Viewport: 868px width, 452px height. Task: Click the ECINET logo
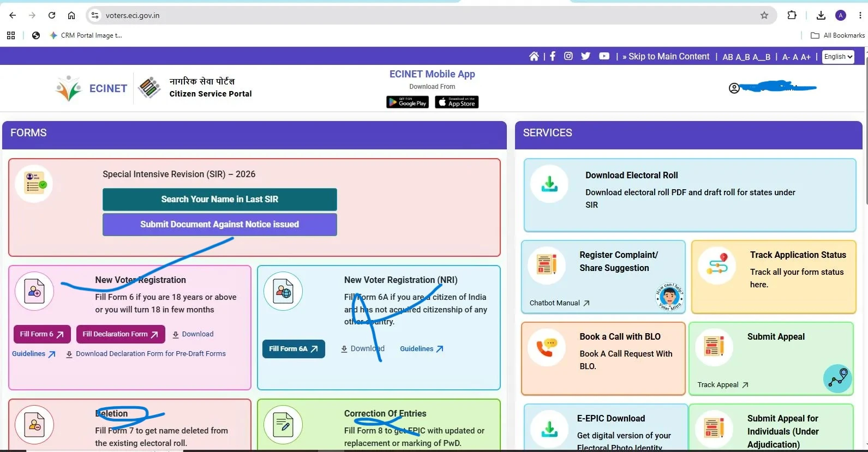click(92, 88)
